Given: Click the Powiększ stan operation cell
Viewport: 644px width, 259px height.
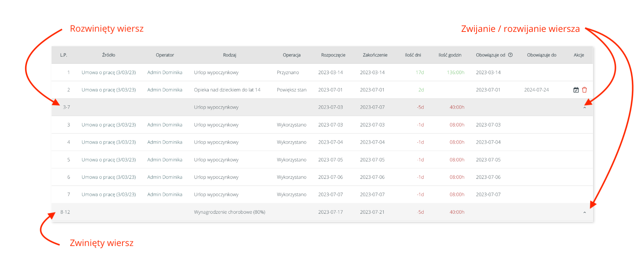Looking at the screenshot, I should coord(291,90).
